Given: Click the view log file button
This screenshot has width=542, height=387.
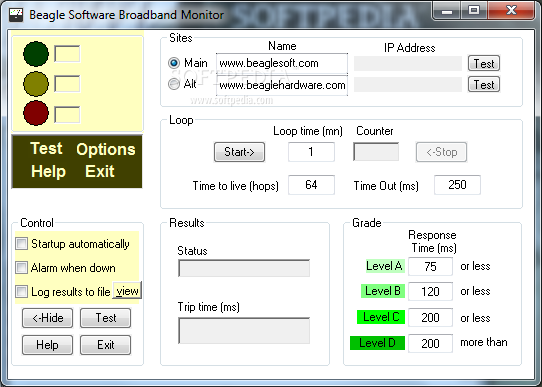Looking at the screenshot, I should click(x=127, y=291).
